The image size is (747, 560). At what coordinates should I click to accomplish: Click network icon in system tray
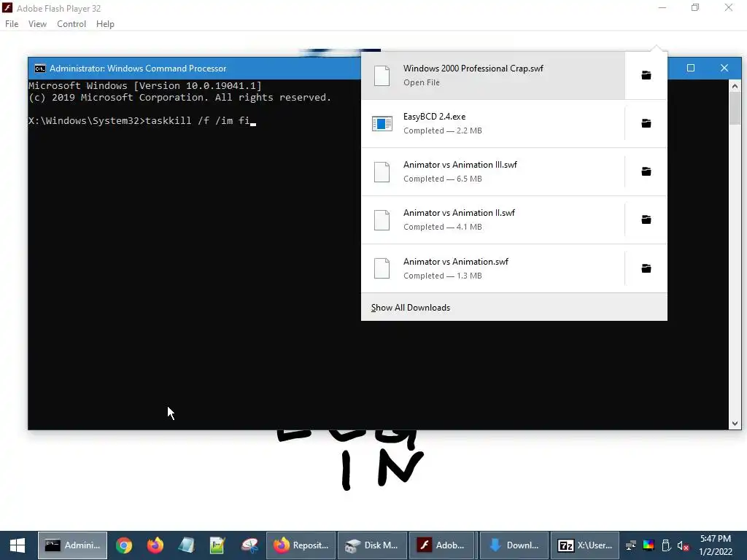(631, 545)
